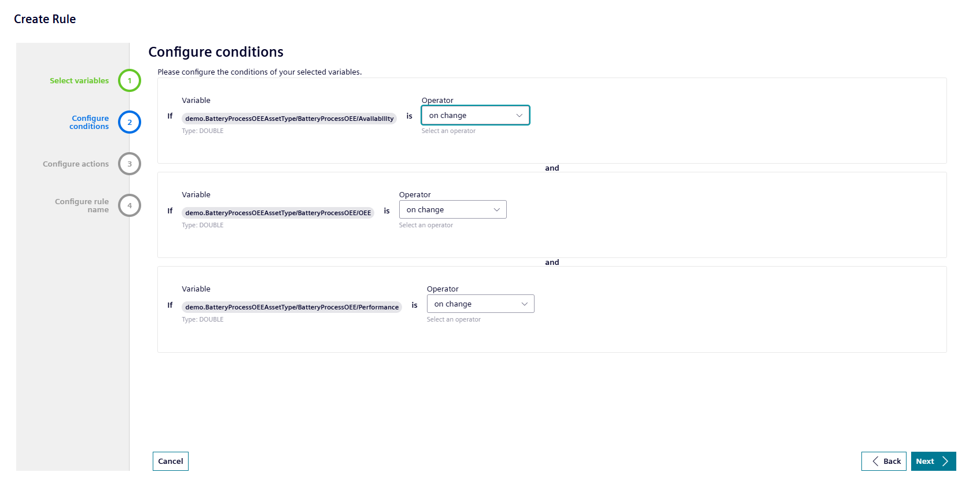
Task: Click the OEE dropdown chevron arrow
Action: [x=496, y=209]
